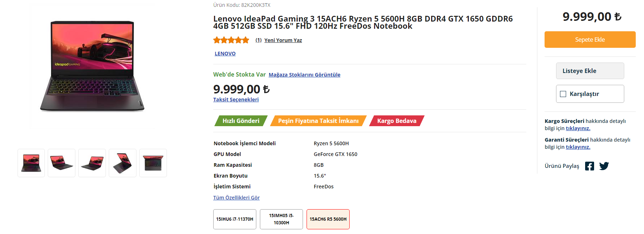Click Yeni Yorum Yaz review link
This screenshot has width=644, height=234.
[x=283, y=40]
